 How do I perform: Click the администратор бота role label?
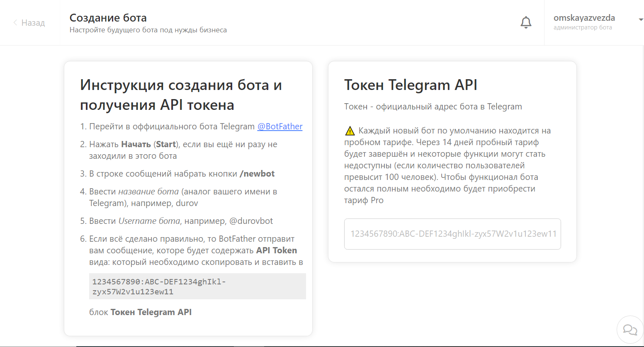click(x=583, y=28)
